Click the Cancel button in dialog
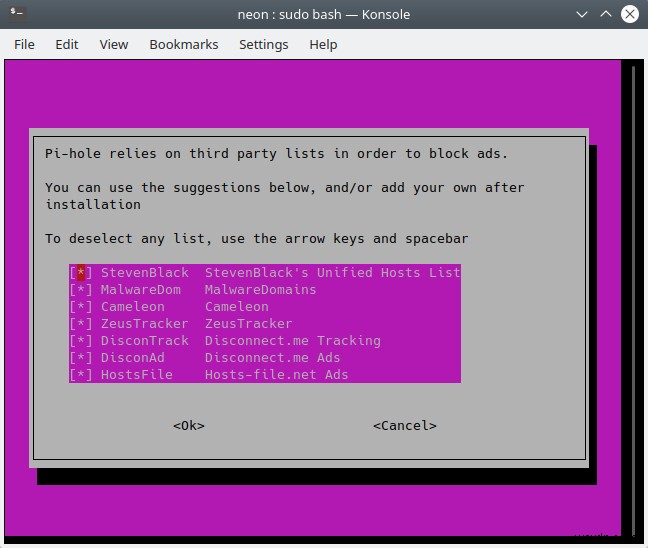Image resolution: width=648 pixels, height=548 pixels. click(405, 426)
